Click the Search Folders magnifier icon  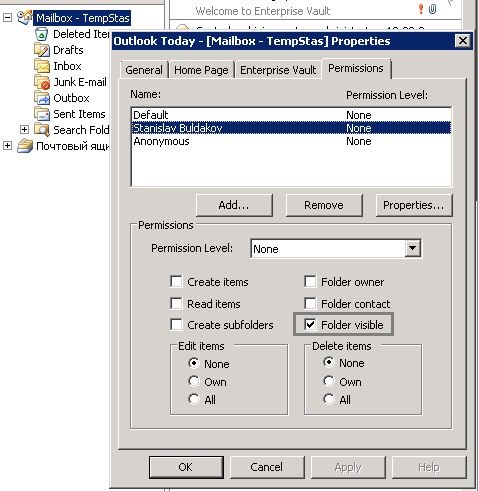[x=42, y=130]
